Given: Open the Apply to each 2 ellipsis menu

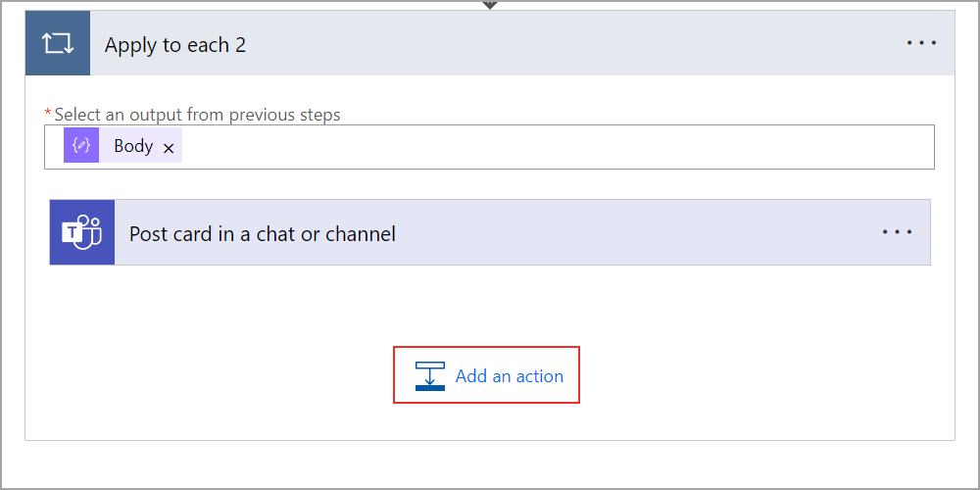Looking at the screenshot, I should (x=921, y=44).
